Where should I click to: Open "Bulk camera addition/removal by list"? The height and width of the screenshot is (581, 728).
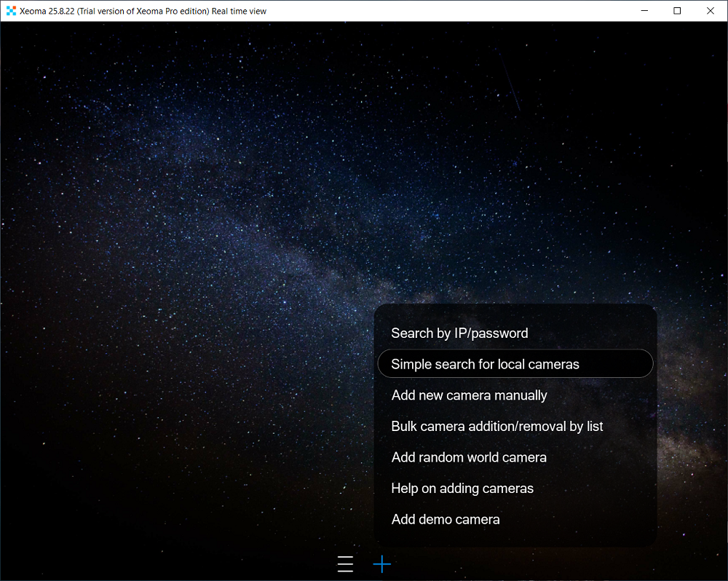[x=497, y=426]
